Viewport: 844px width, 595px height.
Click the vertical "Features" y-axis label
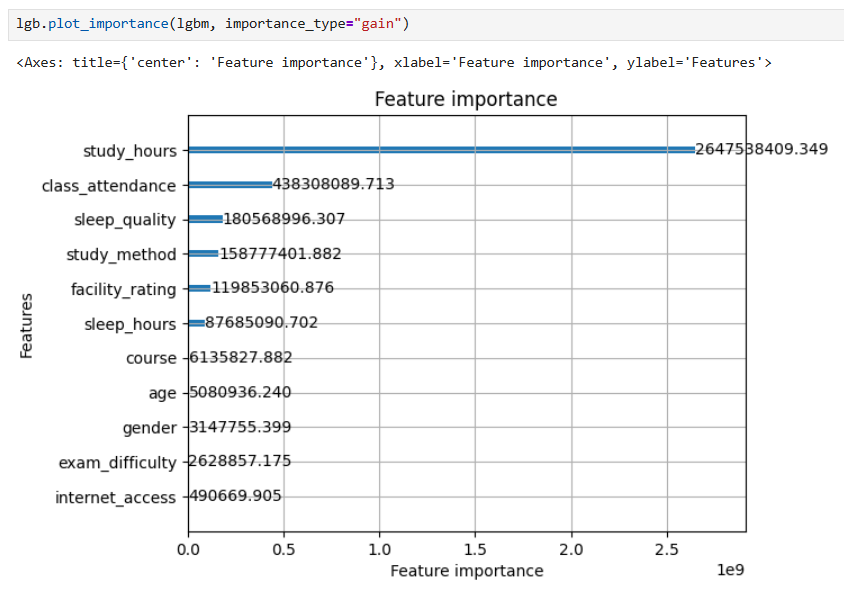click(x=27, y=325)
